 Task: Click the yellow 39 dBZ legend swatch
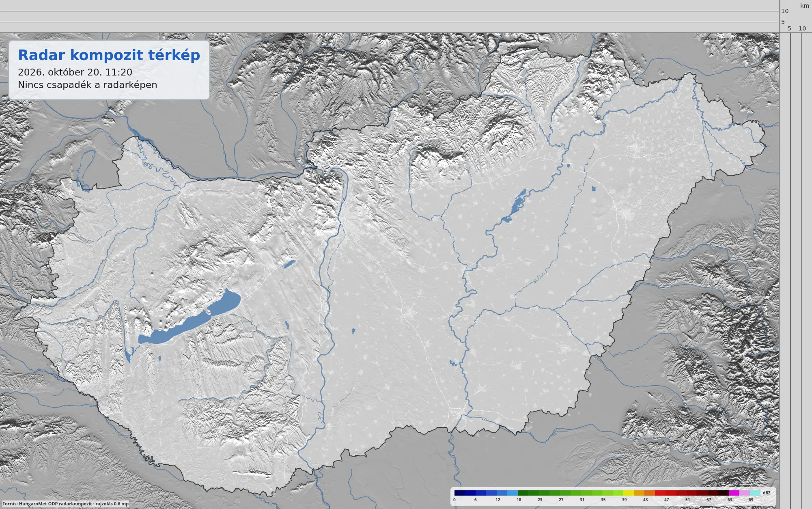629,493
